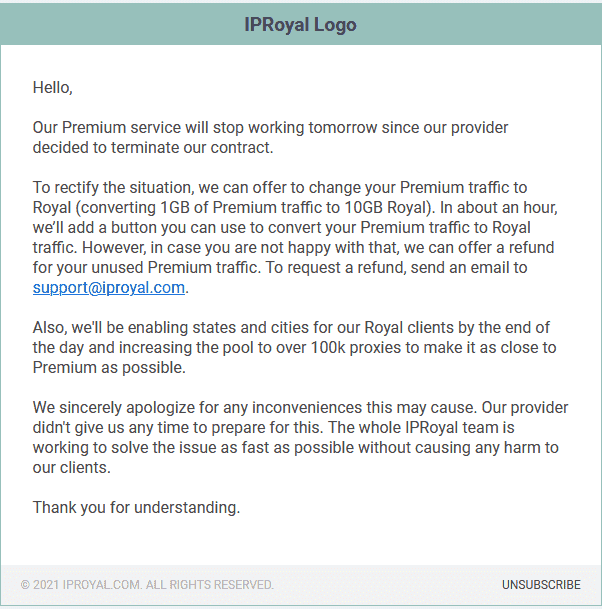This screenshot has width=602, height=609.
Task: Click the line starting "we'll add a button"
Action: (282, 228)
